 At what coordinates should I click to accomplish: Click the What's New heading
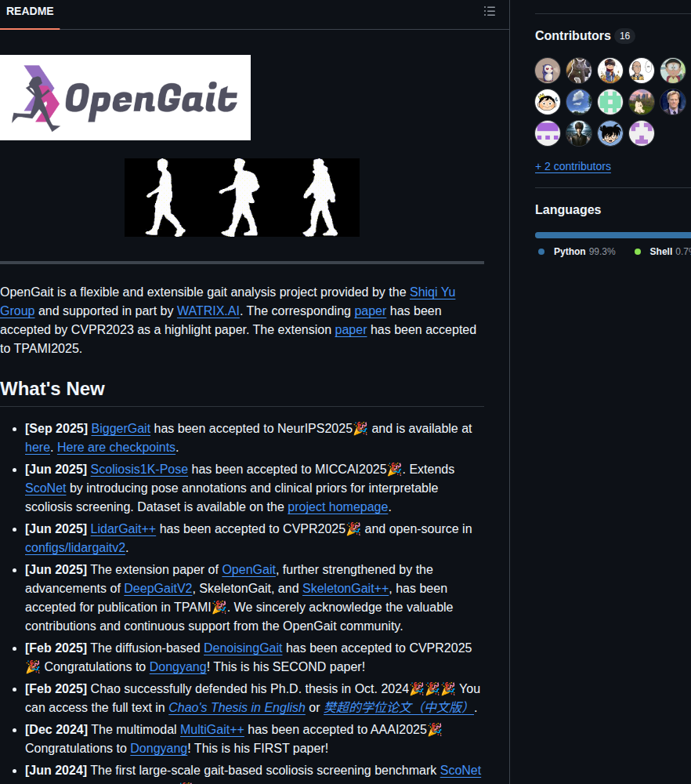(52, 389)
